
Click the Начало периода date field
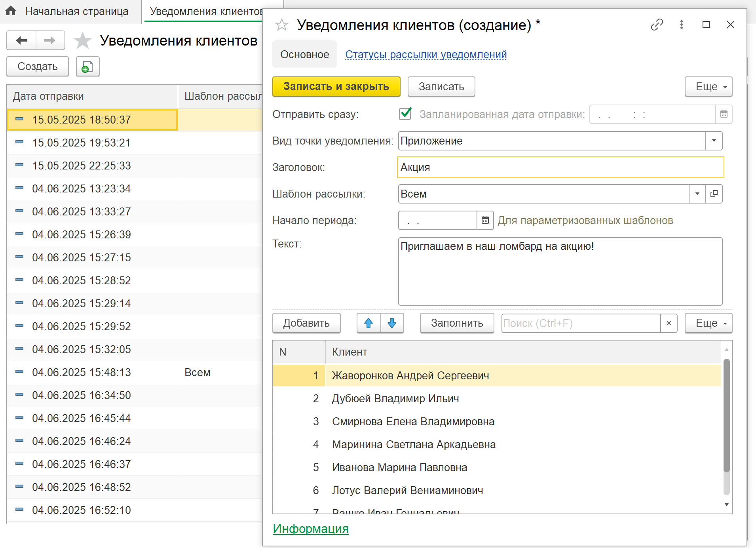(437, 220)
